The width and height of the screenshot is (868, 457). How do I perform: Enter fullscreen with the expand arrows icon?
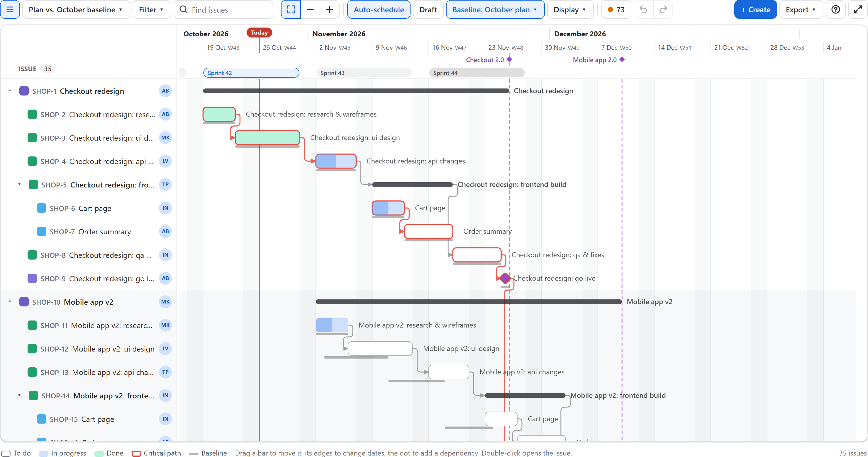(x=857, y=9)
